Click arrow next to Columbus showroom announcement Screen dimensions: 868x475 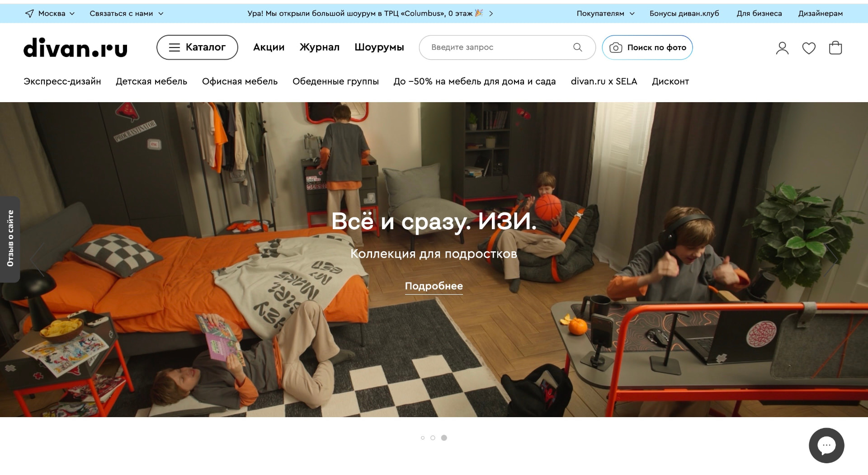491,14
